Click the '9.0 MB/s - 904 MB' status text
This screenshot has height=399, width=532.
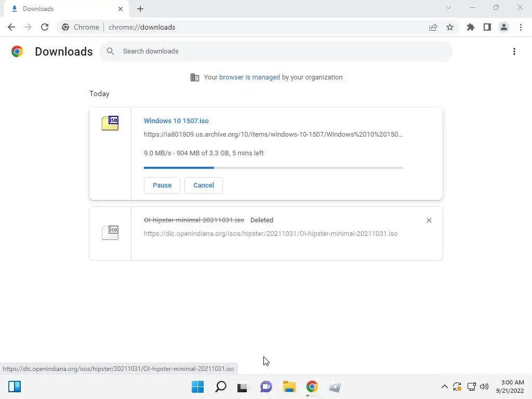point(204,153)
